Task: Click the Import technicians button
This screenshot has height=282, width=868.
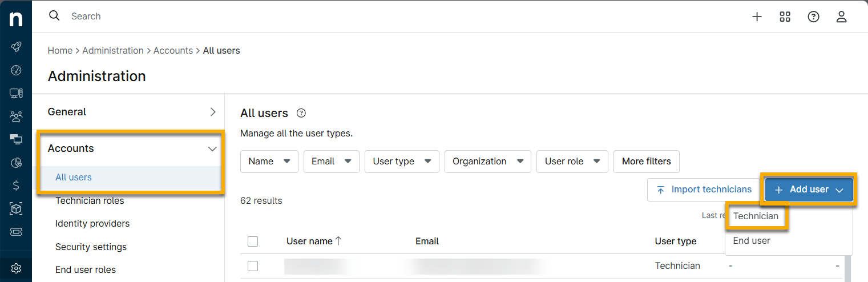Action: pyautogui.click(x=703, y=190)
